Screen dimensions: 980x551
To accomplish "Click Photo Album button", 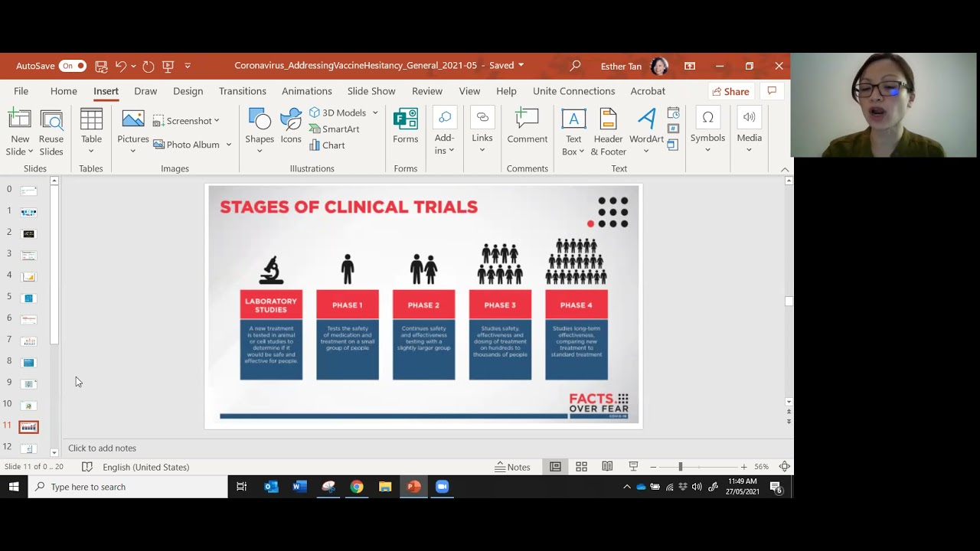I will click(x=187, y=145).
